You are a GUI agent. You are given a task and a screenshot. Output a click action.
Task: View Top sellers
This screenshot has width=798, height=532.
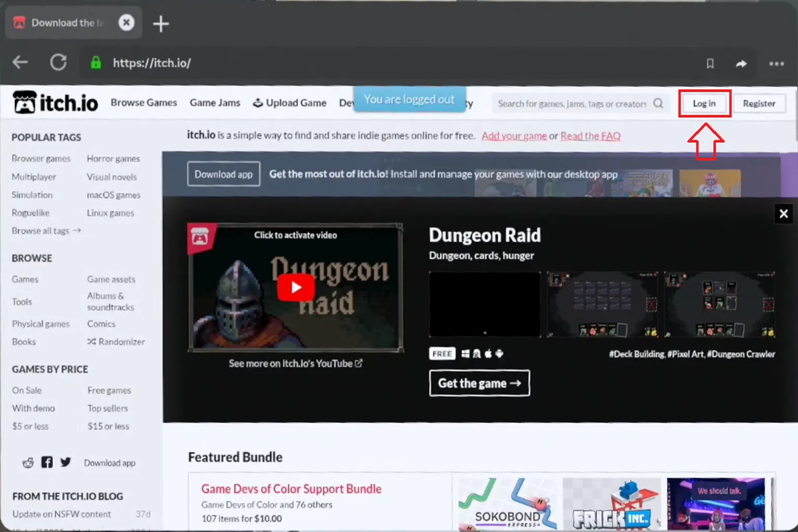[108, 408]
